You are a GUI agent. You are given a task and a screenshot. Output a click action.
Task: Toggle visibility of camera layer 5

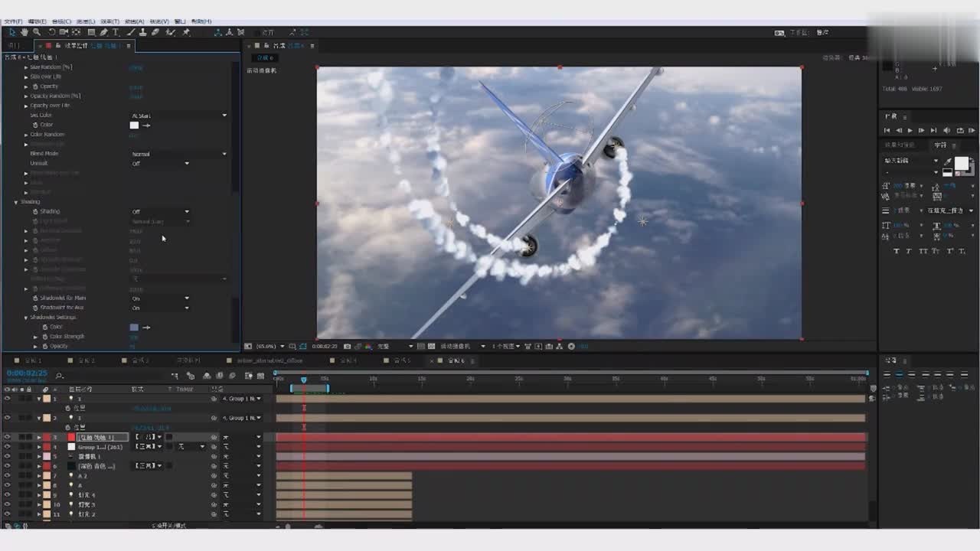pos(7,456)
